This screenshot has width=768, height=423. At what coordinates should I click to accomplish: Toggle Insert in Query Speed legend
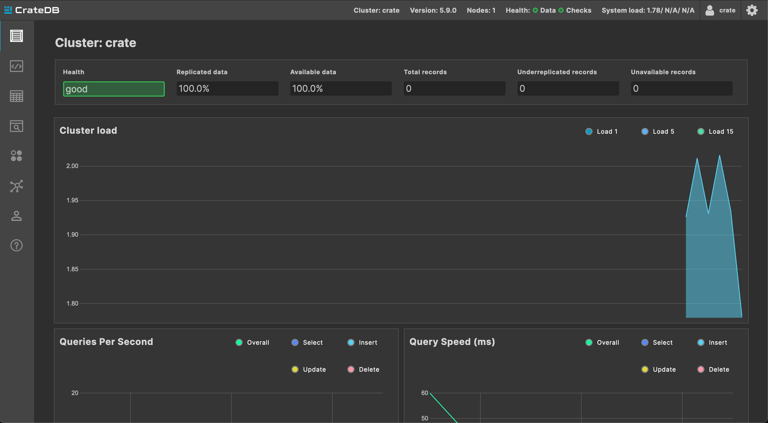(x=712, y=342)
